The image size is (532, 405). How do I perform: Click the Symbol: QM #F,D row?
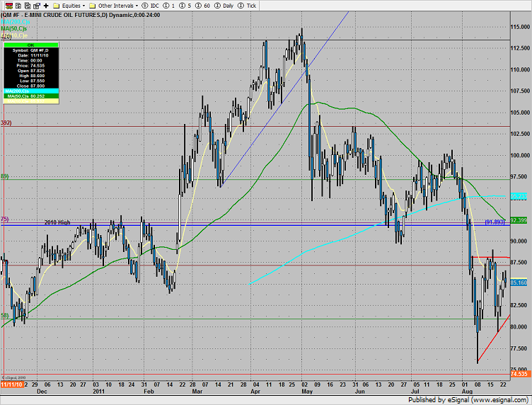click(31, 50)
